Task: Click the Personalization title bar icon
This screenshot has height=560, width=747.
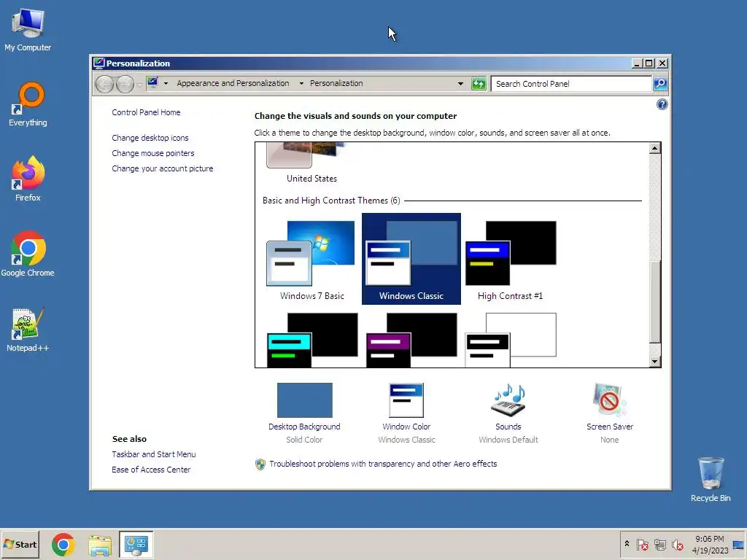Action: [98, 63]
